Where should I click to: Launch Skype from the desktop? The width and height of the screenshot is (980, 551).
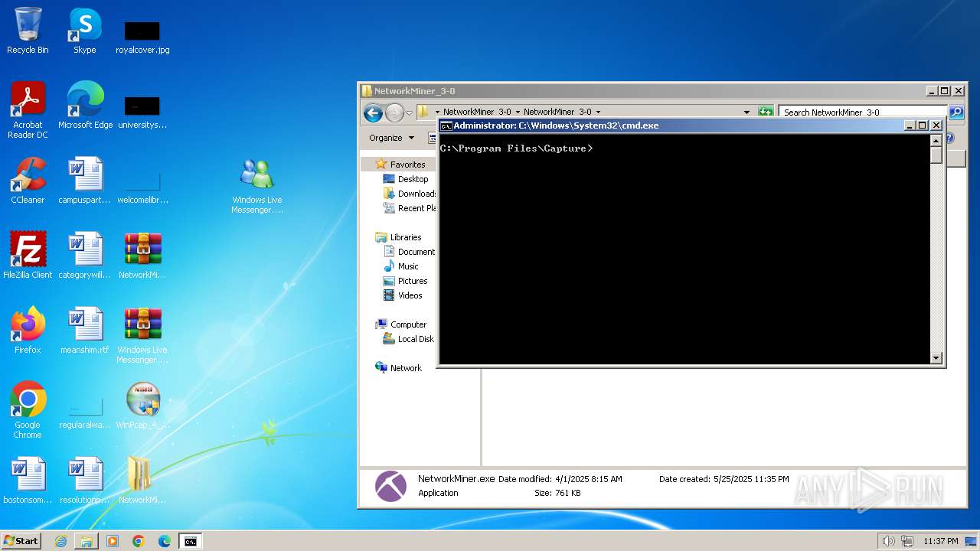tap(84, 31)
